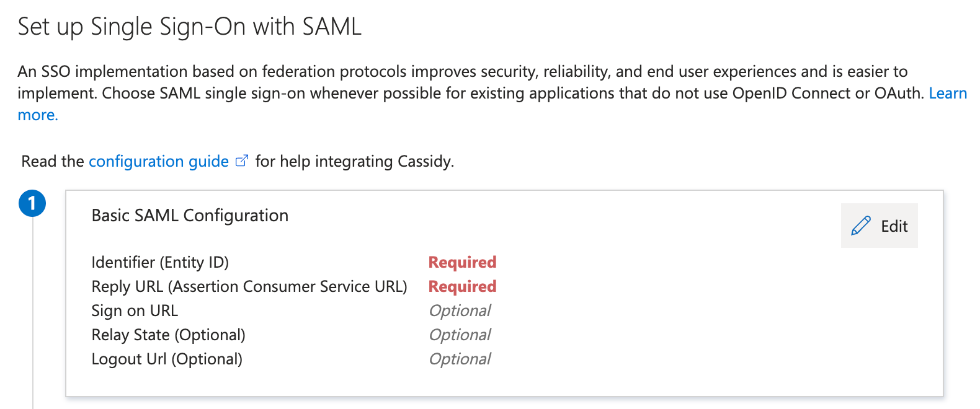
Task: Select the Logout Url (Optional) label
Action: click(167, 359)
